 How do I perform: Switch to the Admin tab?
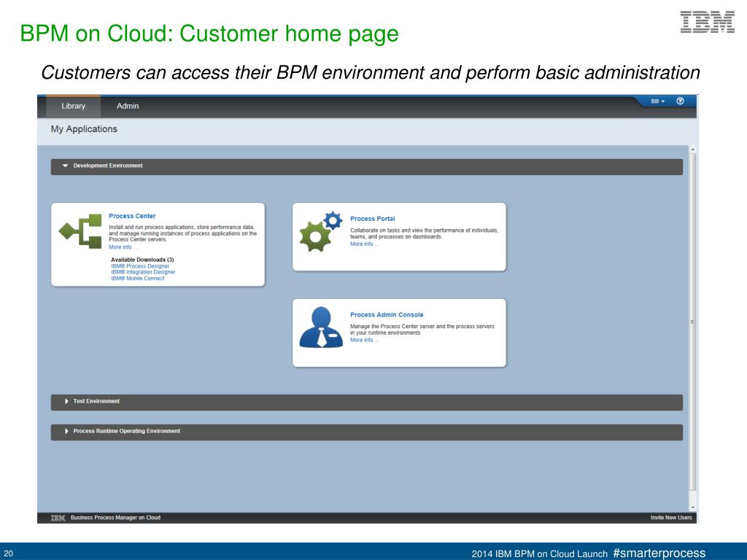pyautogui.click(x=128, y=106)
